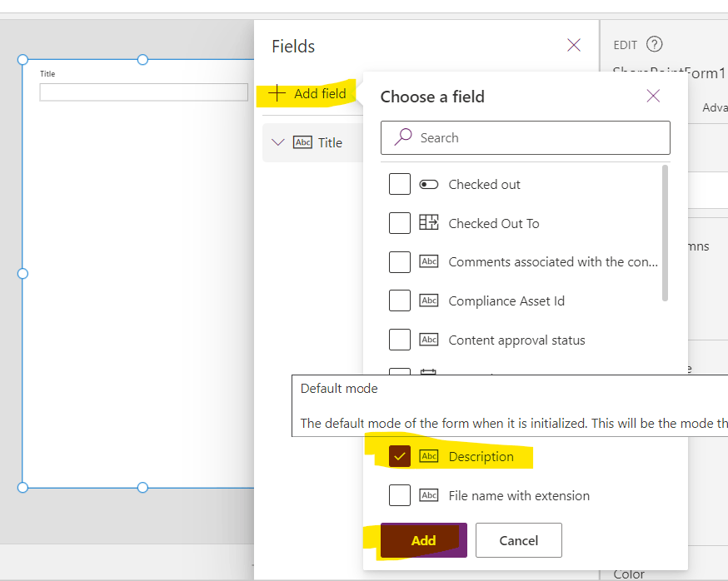The height and width of the screenshot is (581, 728).
Task: Click the Add field text link
Action: 320,94
